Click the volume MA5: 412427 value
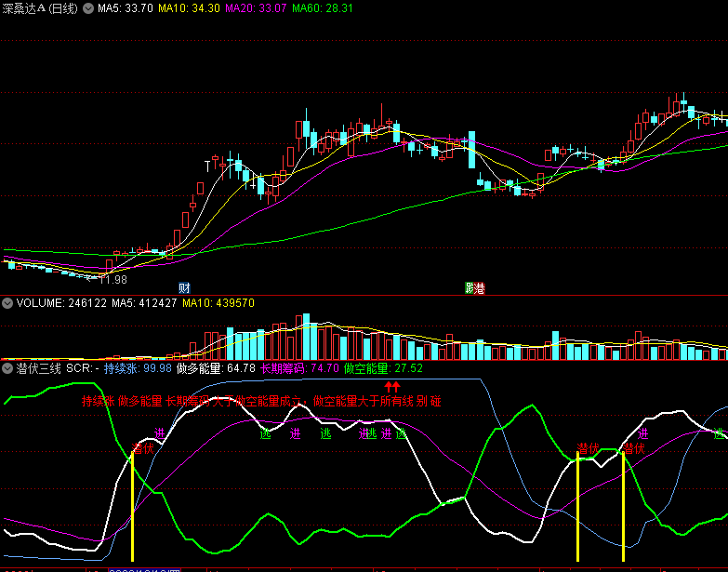The height and width of the screenshot is (572, 728). pyautogui.click(x=144, y=303)
